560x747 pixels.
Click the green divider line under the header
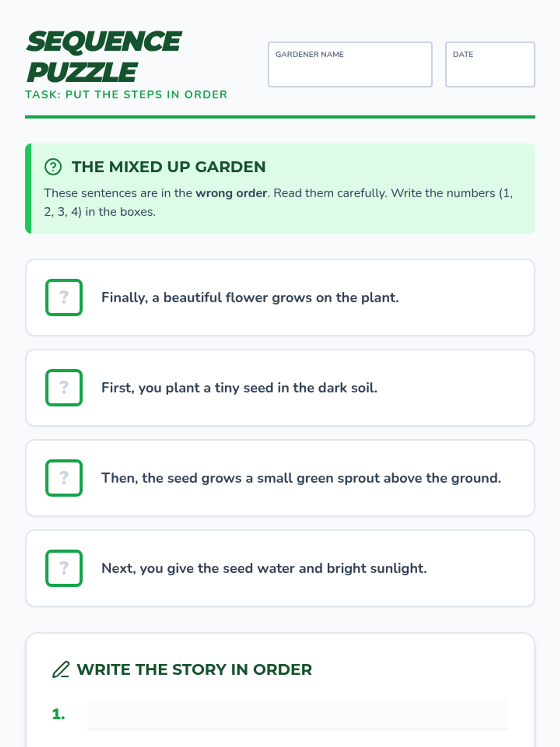coord(280,117)
